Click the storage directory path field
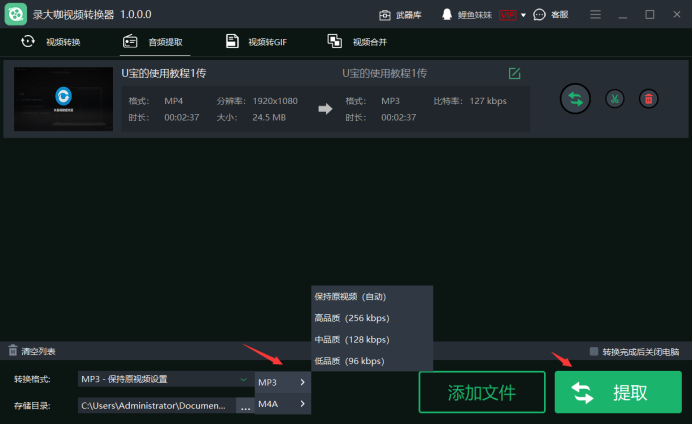693x424 pixels. (156, 405)
